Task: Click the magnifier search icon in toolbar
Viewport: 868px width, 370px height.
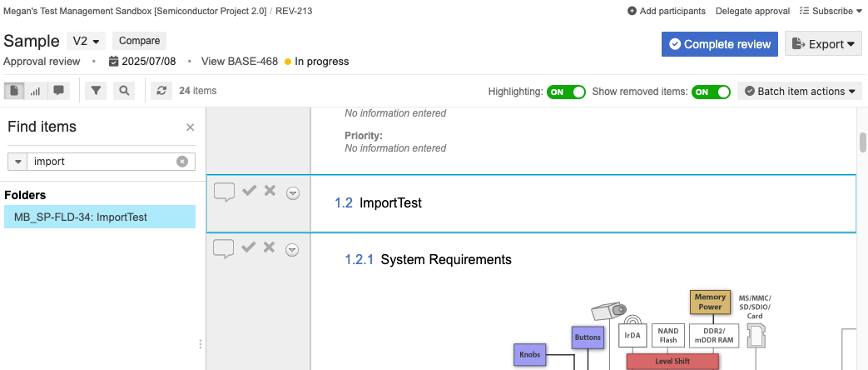Action: [123, 91]
